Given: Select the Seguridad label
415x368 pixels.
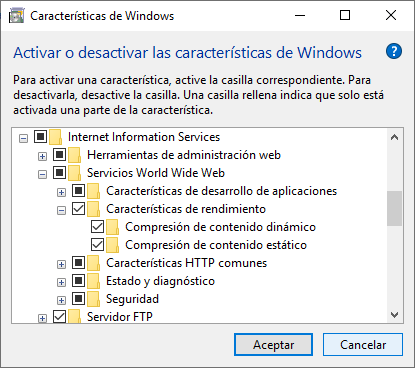Looking at the screenshot, I should 132,299.
